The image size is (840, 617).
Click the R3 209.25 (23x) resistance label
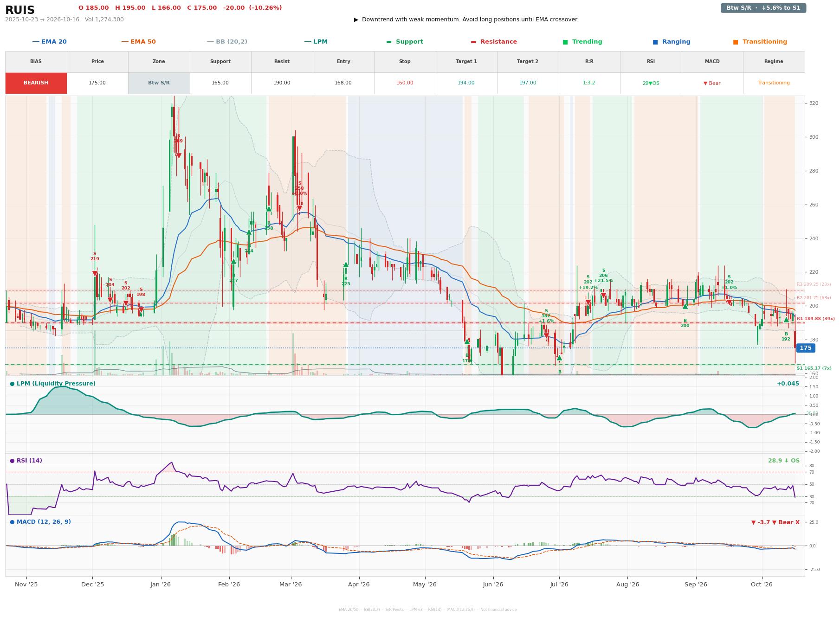(x=814, y=284)
